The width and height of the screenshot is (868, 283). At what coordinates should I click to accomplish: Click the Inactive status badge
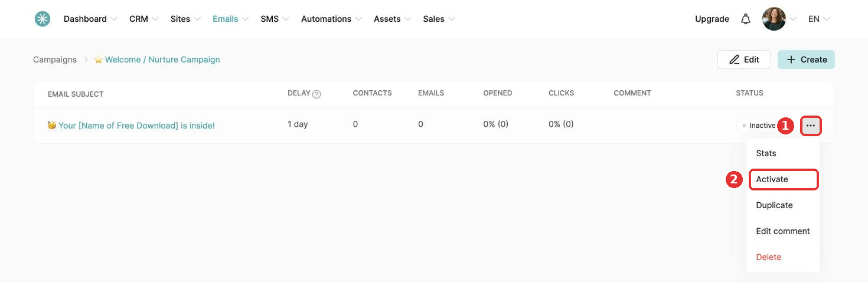click(759, 126)
